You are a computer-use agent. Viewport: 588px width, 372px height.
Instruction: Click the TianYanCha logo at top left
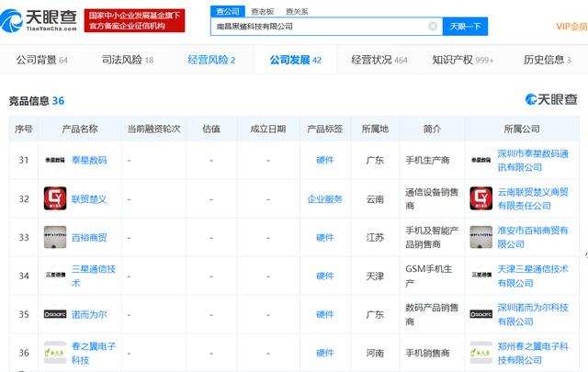coord(39,20)
